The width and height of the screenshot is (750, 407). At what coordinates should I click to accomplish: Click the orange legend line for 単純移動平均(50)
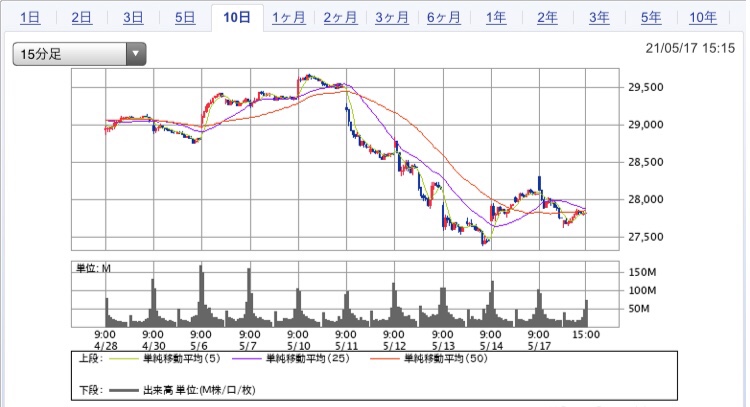click(385, 359)
